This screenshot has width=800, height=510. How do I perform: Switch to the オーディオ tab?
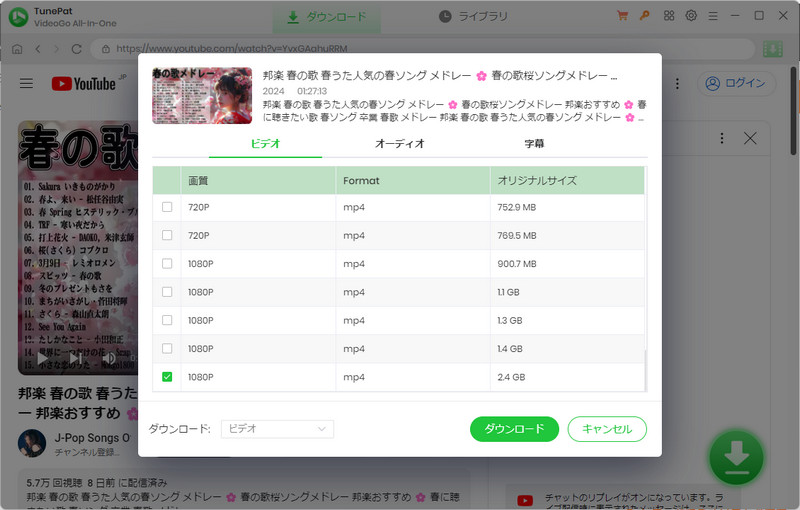tap(399, 144)
